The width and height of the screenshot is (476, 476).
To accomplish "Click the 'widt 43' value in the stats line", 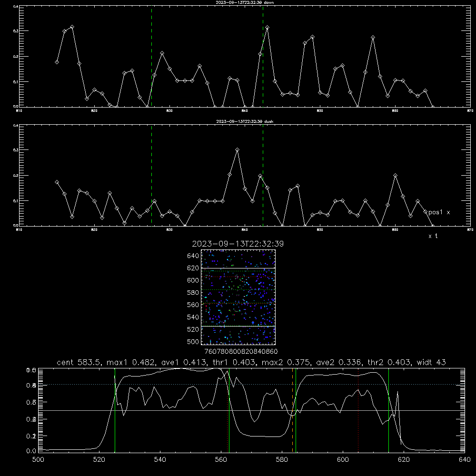I will click(x=431, y=362).
